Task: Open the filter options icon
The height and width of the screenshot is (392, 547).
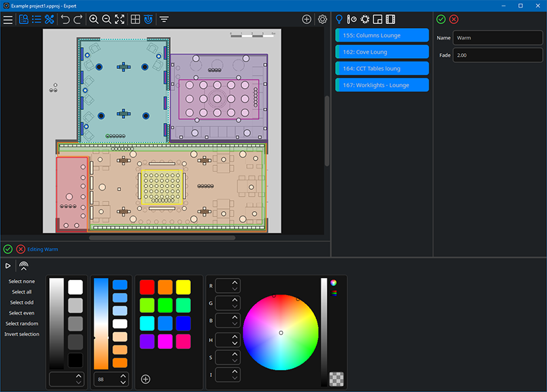Action: click(x=164, y=20)
